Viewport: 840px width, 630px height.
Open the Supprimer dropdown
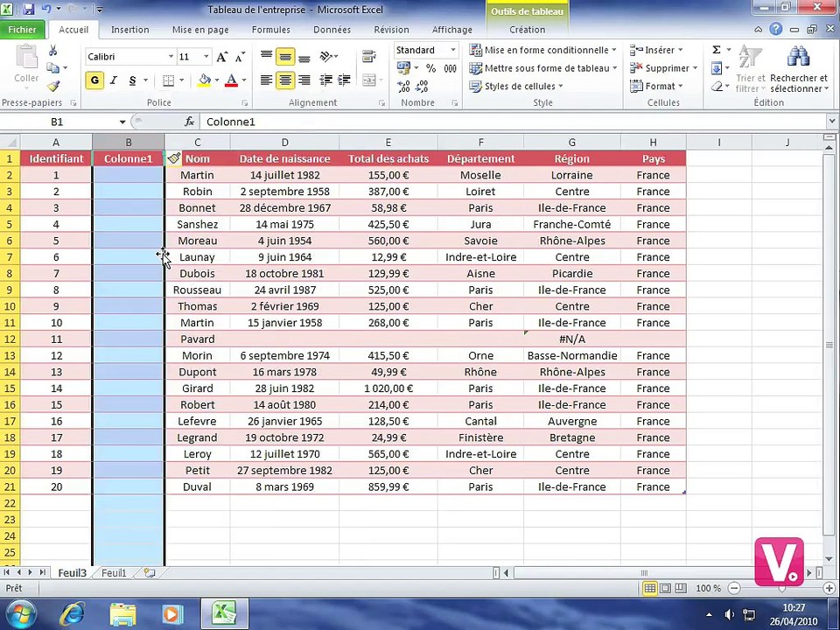click(663, 68)
